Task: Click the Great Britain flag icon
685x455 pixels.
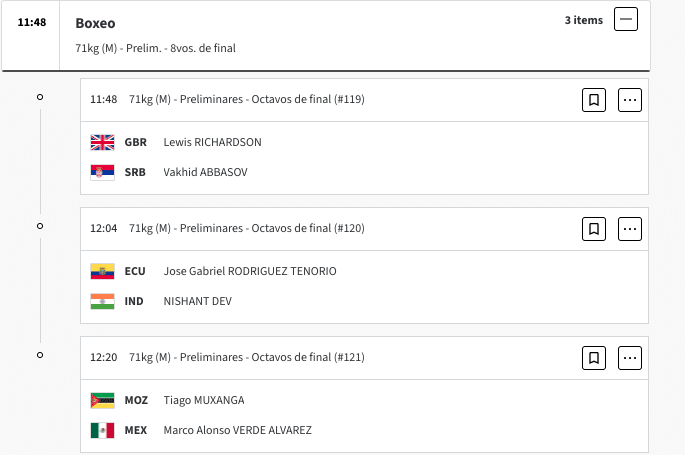Action: click(102, 142)
